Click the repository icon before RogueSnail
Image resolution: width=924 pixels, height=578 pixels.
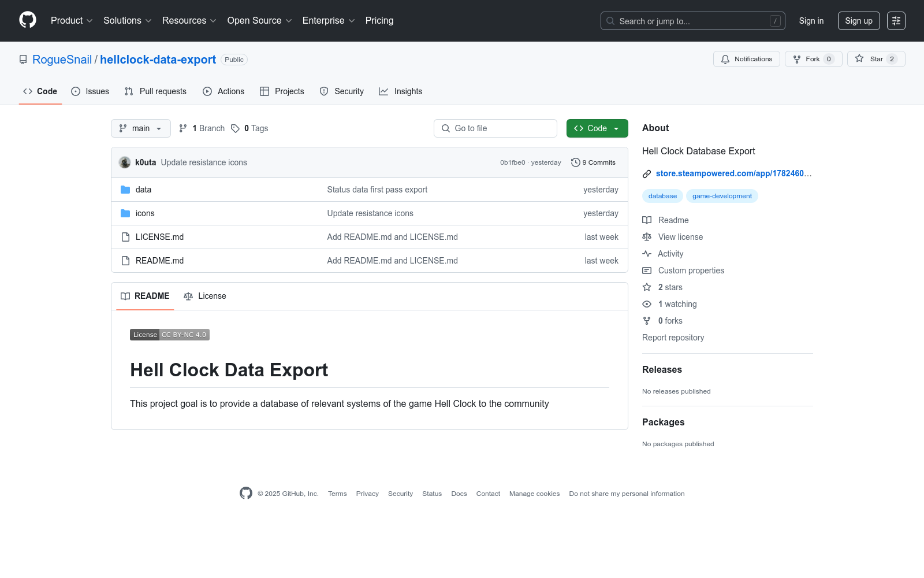click(23, 60)
